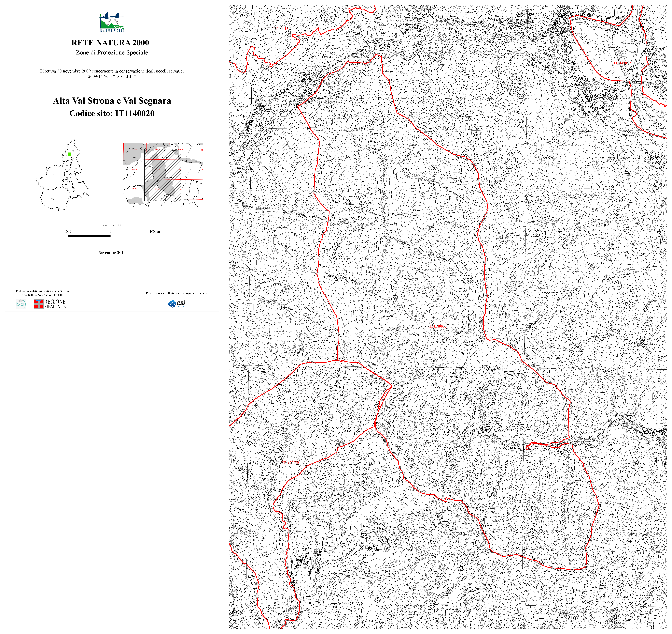Select the BI province label
The height and width of the screenshot is (634, 672).
[67, 165]
